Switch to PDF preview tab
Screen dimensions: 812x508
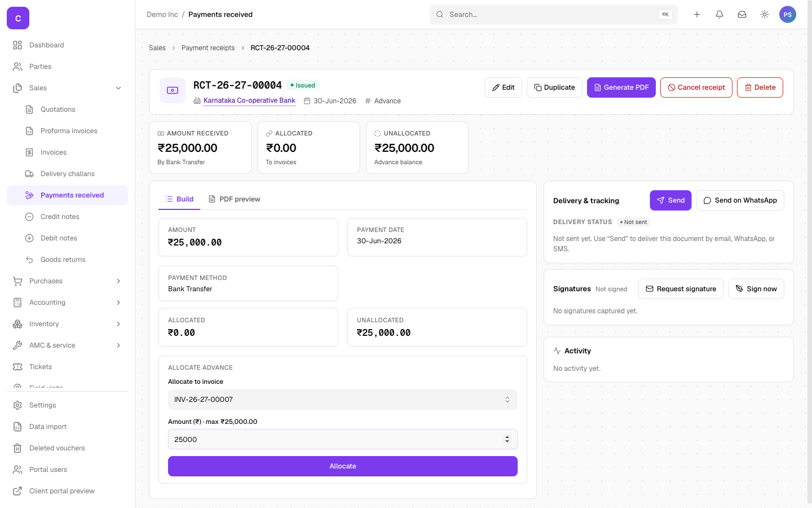click(x=234, y=199)
